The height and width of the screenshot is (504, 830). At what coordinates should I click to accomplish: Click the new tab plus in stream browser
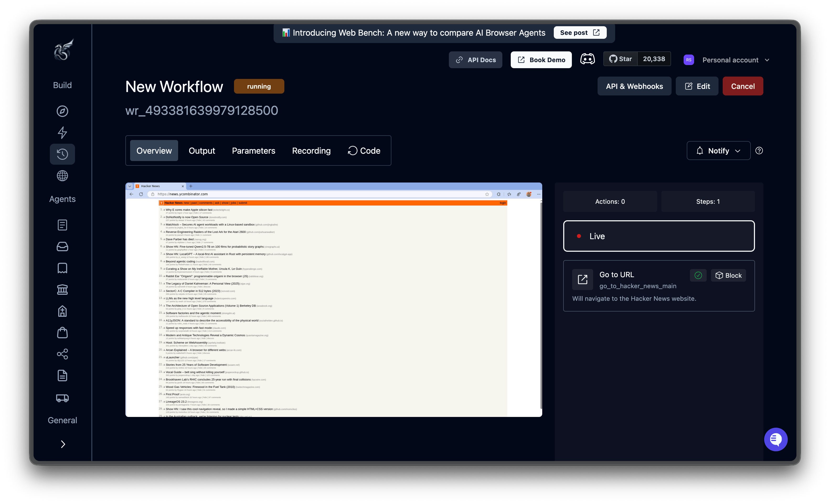191,186
